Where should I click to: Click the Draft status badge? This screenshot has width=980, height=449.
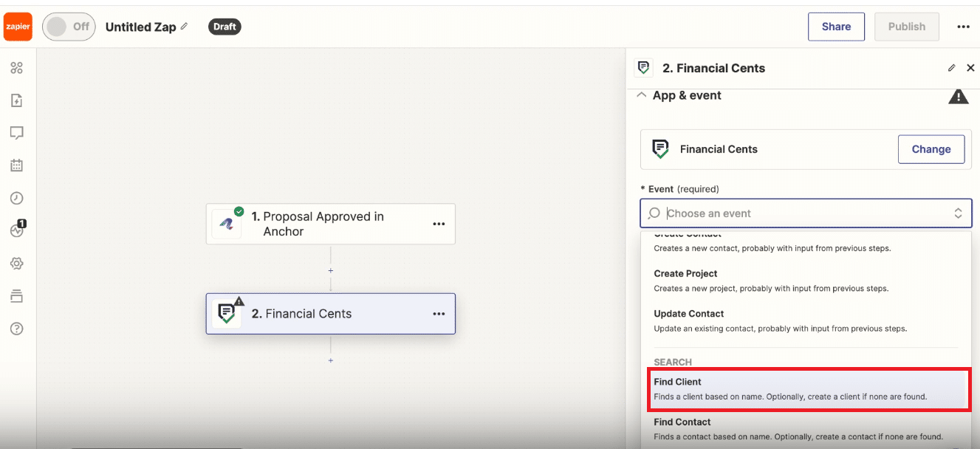point(225,27)
